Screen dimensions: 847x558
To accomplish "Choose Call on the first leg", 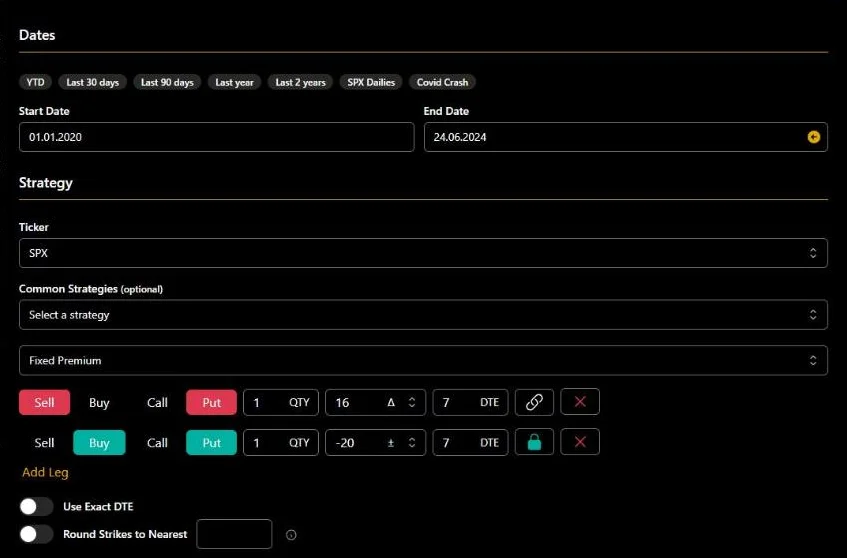I will coord(157,402).
